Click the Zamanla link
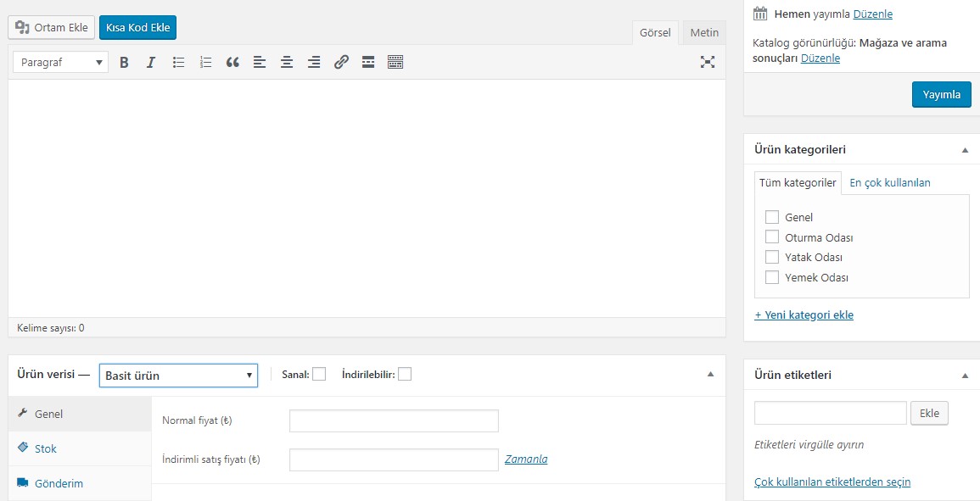980x501 pixels. tap(526, 459)
